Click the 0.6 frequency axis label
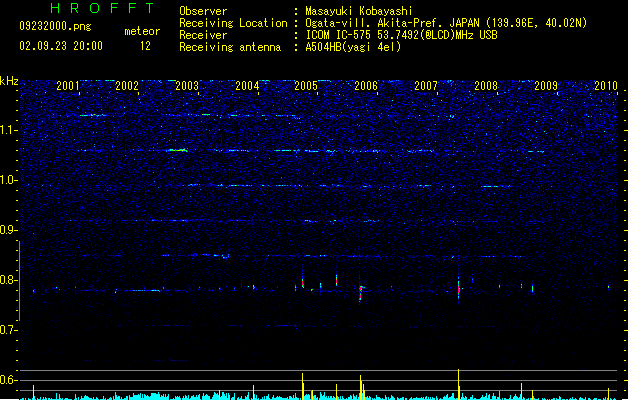Image resolution: width=629 pixels, height=400 pixels. click(8, 380)
